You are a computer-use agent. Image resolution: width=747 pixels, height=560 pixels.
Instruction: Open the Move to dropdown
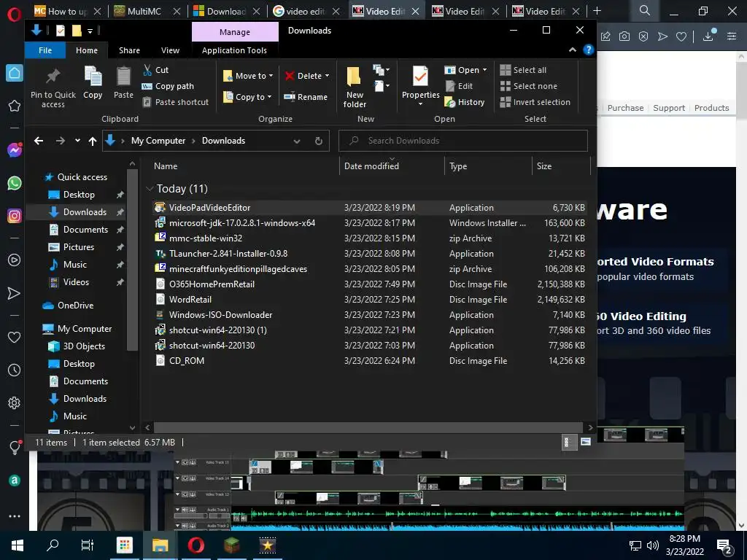(248, 76)
